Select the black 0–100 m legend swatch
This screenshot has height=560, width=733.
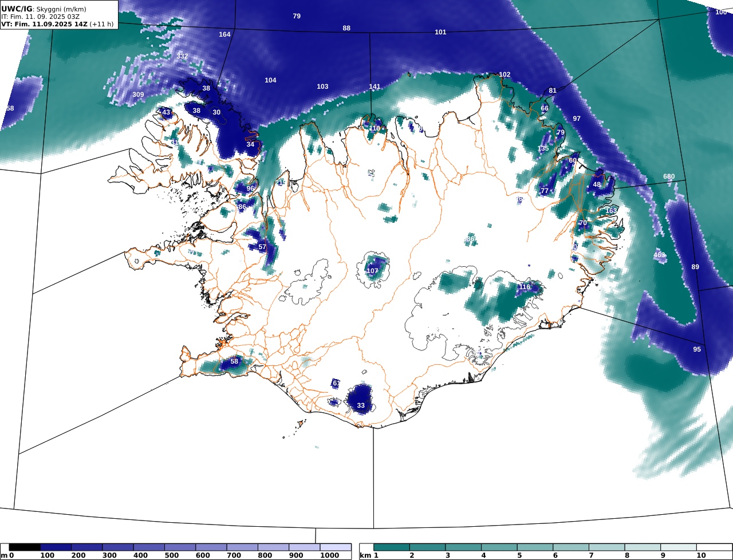25,547
